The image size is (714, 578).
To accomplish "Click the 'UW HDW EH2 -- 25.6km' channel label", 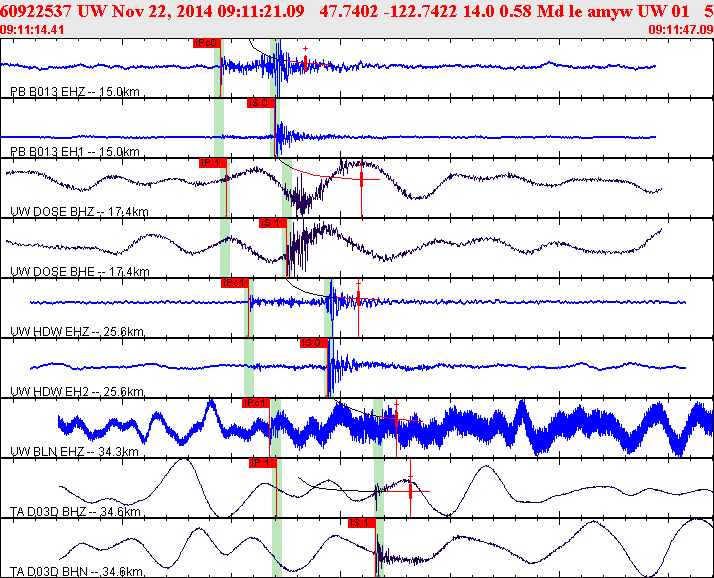I will coord(77,392).
